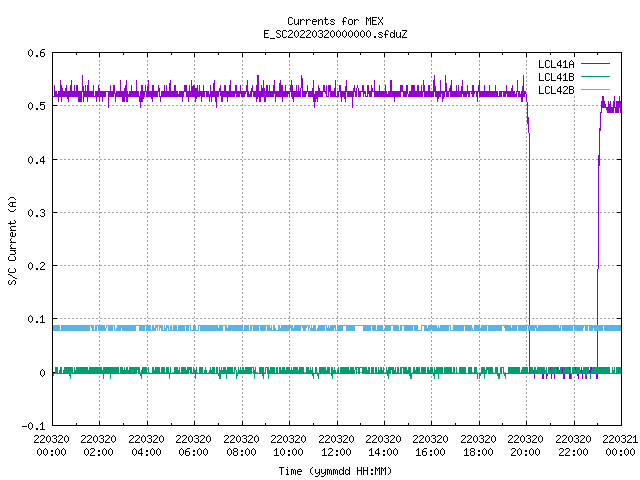Click the chart title 'Currents for MEX'
This screenshot has height=480, width=640.
coord(335,21)
